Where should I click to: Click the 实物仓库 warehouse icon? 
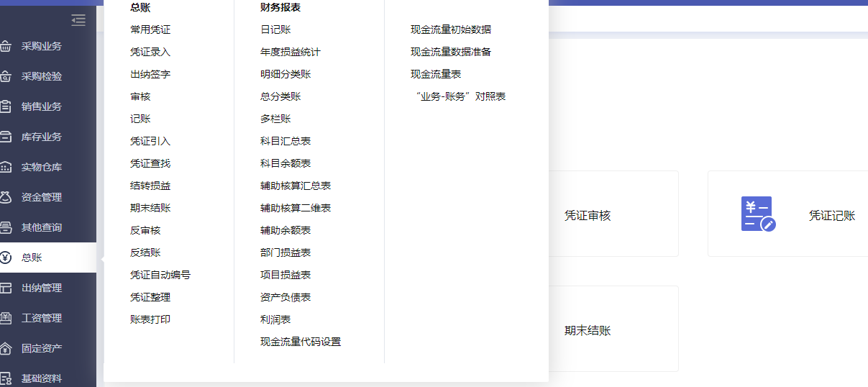point(5,167)
